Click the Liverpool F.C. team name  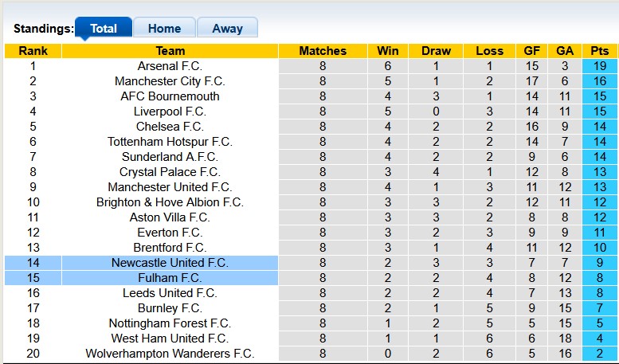point(170,112)
